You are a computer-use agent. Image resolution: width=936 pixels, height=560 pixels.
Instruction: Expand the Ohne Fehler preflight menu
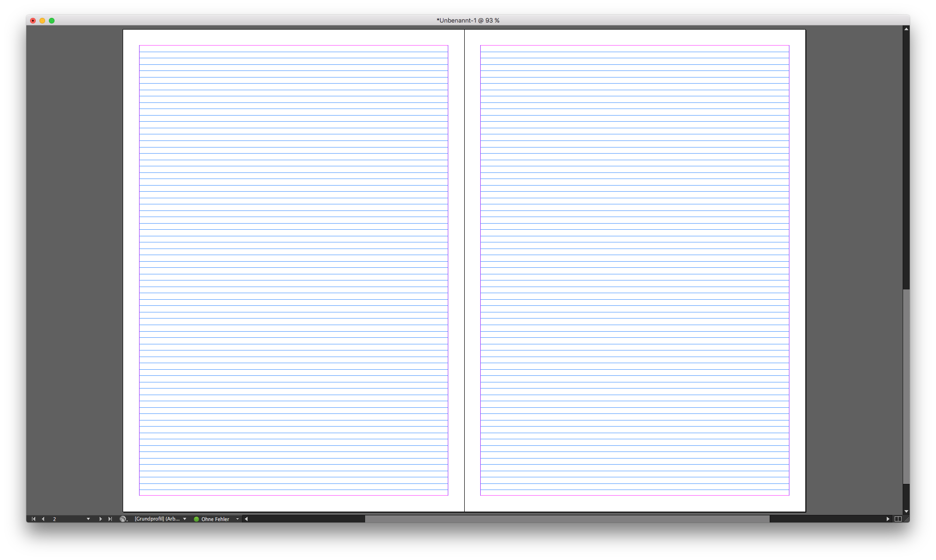tap(237, 519)
